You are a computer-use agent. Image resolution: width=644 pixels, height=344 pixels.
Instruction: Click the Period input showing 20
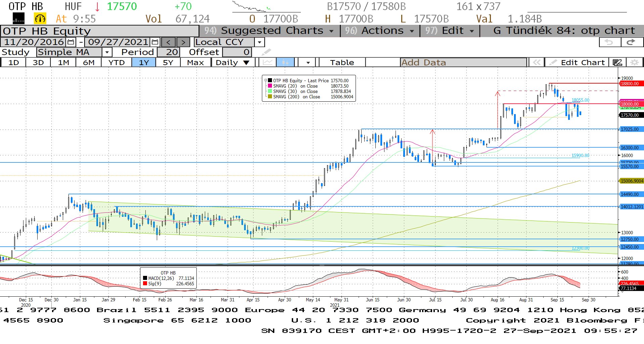point(169,52)
